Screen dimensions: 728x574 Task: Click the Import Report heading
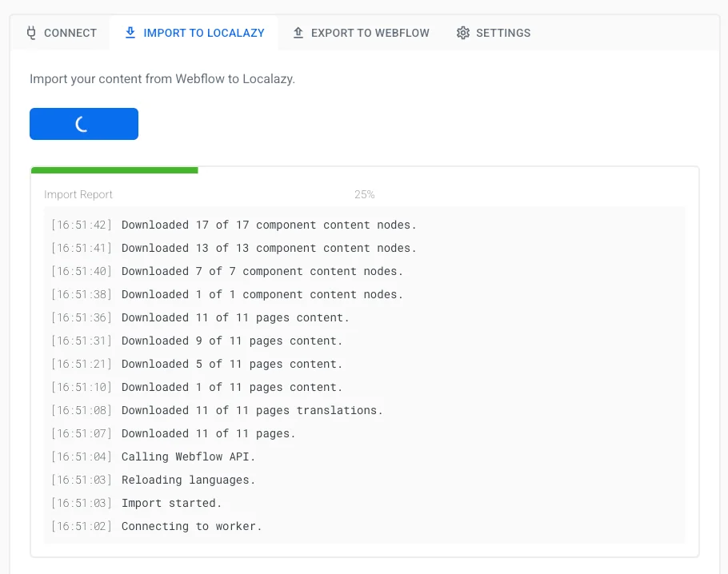click(78, 194)
